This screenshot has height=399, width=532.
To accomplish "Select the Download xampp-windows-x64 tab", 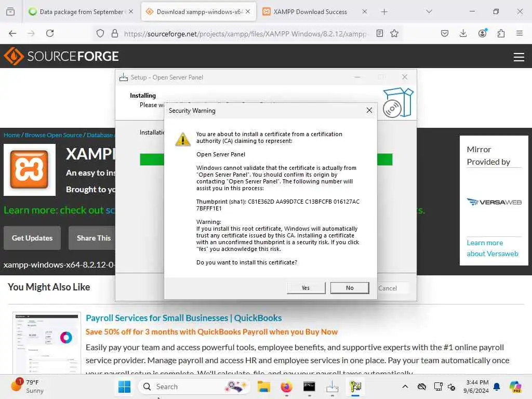I will (x=199, y=12).
